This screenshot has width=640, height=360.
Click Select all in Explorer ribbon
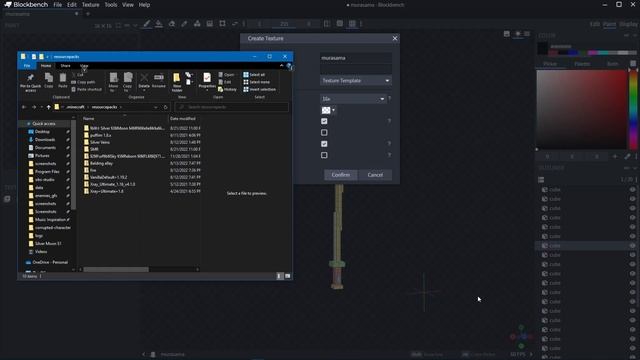tap(254, 75)
